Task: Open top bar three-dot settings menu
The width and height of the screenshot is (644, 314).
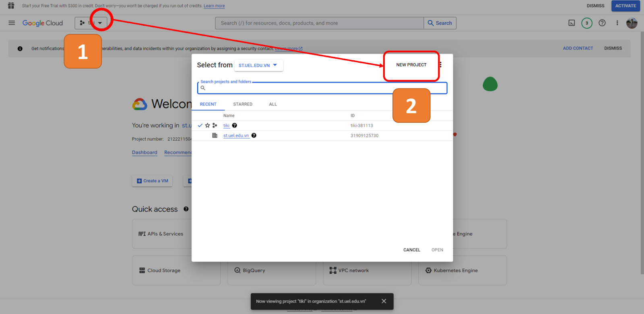Action: click(617, 23)
